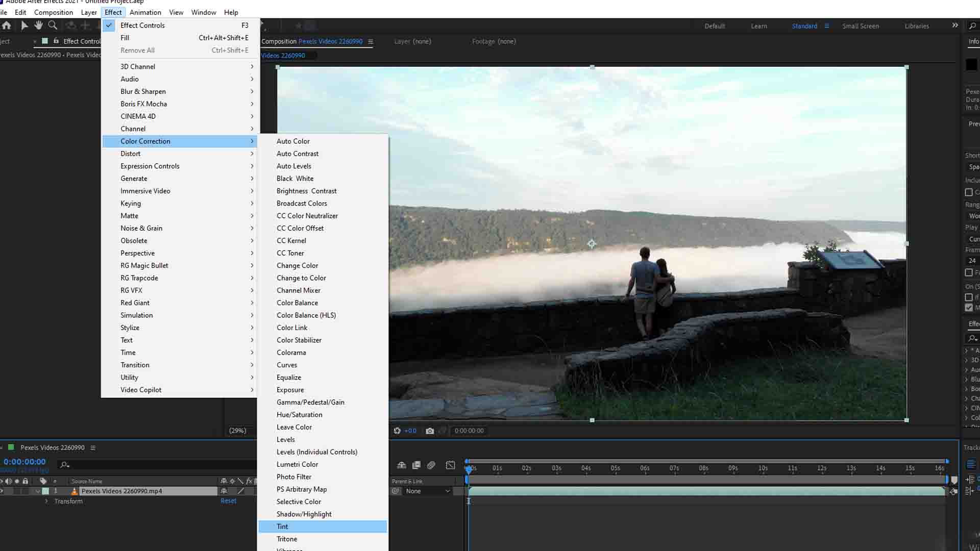This screenshot has height=551, width=980.
Task: Click current timecode 0:00:00:00 in timeline
Action: 24,462
